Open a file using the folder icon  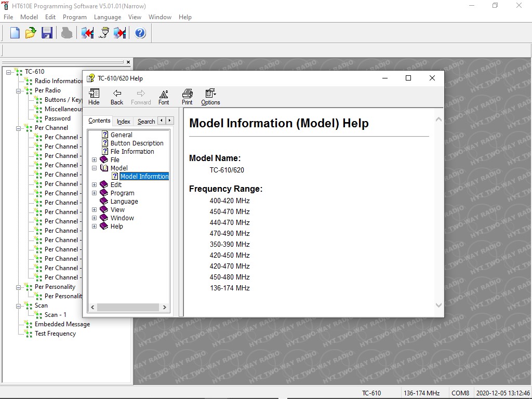(31, 33)
